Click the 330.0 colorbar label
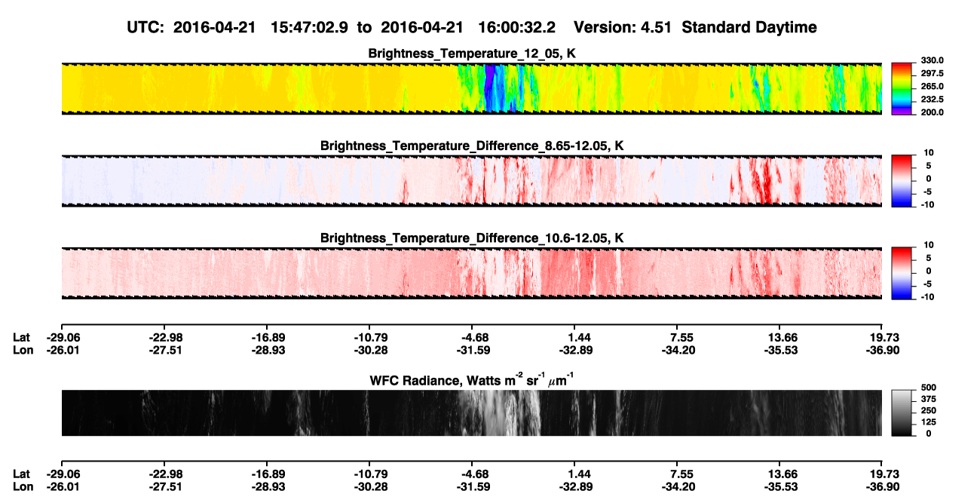The image size is (980, 503). point(931,60)
